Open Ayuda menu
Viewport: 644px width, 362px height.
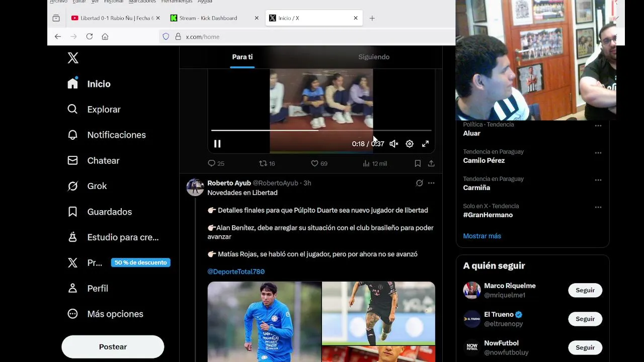click(x=205, y=2)
